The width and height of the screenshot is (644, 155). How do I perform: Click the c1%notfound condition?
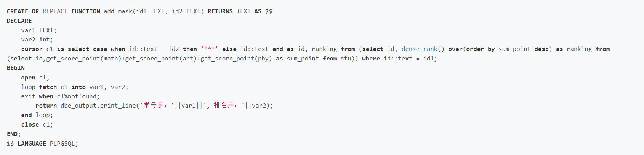tap(78, 96)
